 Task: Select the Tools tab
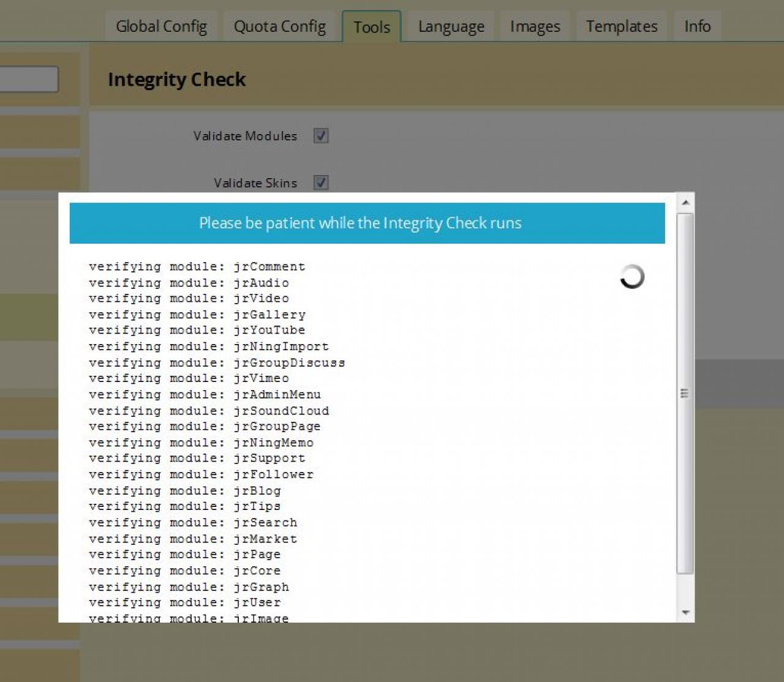pos(371,27)
